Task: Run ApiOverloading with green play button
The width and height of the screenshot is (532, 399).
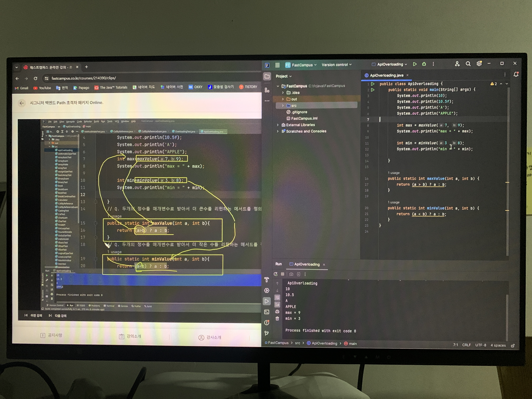Action: tap(415, 64)
